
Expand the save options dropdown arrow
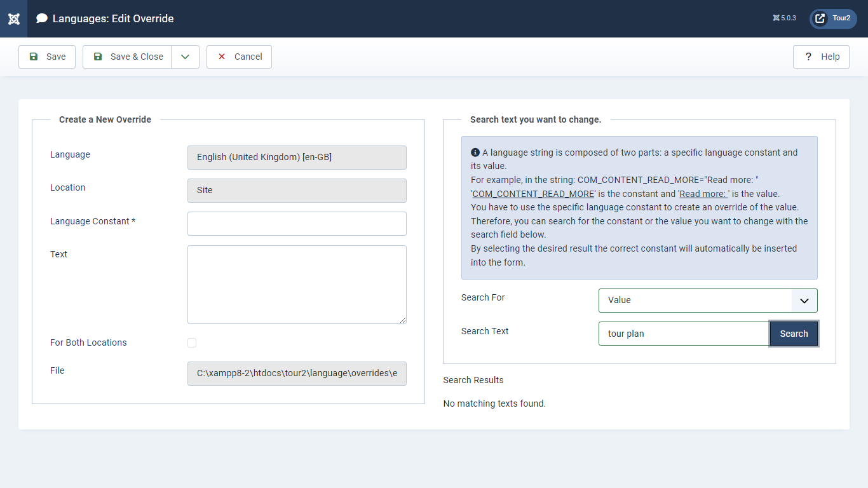[185, 57]
